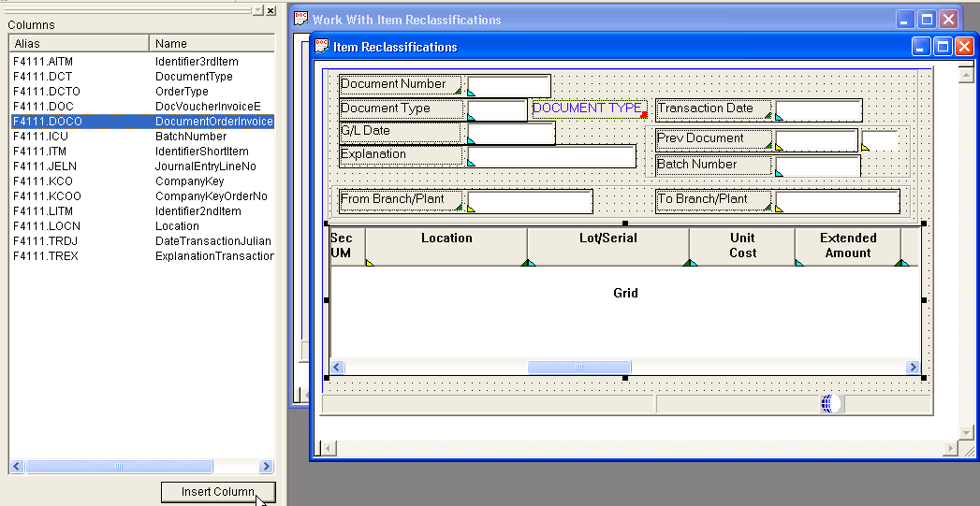The image size is (980, 506).
Task: Click the Document Number input field
Action: tap(509, 86)
